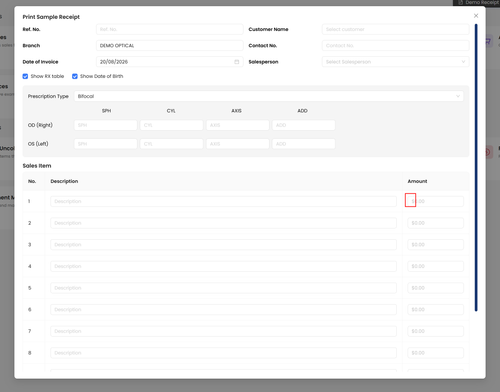This screenshot has height=392, width=500.
Task: Close the Print Sample Receipt dialog
Action: point(476,16)
